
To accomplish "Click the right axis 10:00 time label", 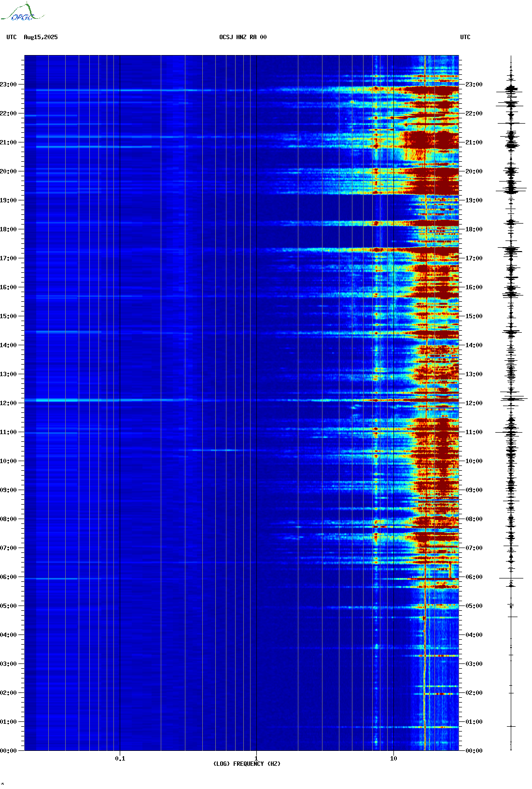I will point(474,461).
